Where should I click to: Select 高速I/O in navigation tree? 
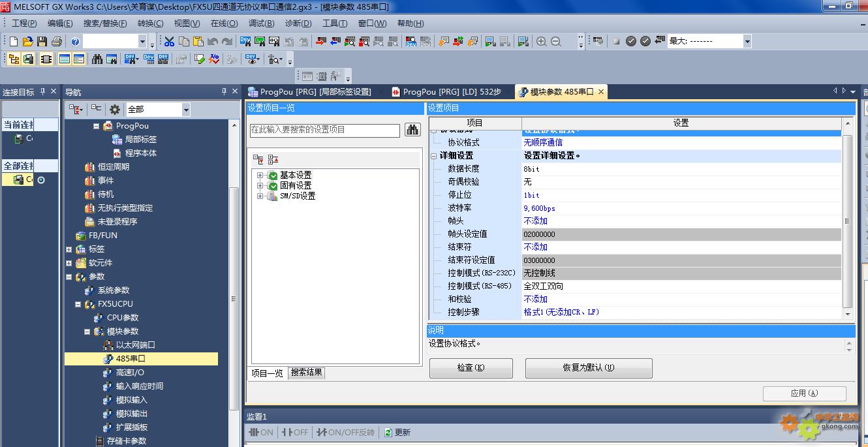coord(130,373)
